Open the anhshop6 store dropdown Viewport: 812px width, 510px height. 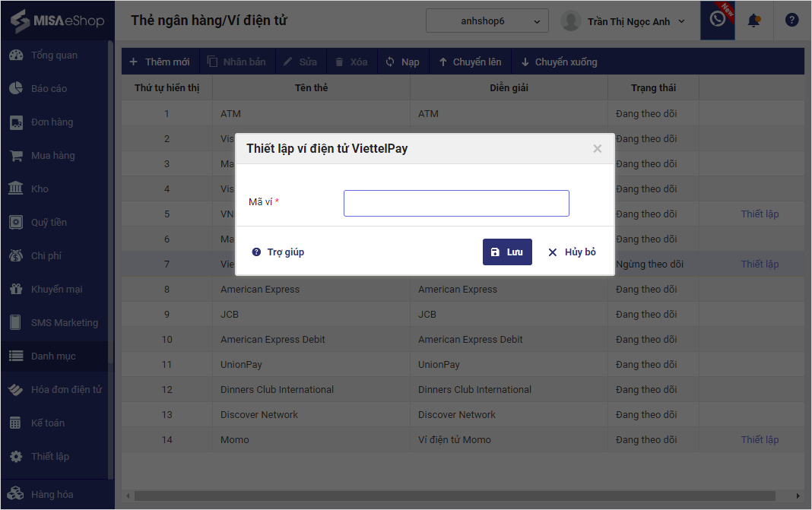point(487,21)
